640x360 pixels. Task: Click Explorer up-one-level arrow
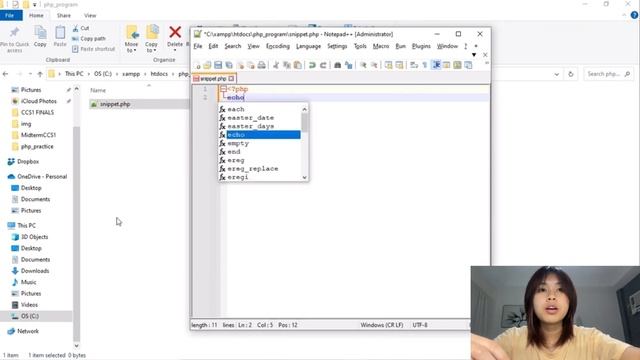40,74
